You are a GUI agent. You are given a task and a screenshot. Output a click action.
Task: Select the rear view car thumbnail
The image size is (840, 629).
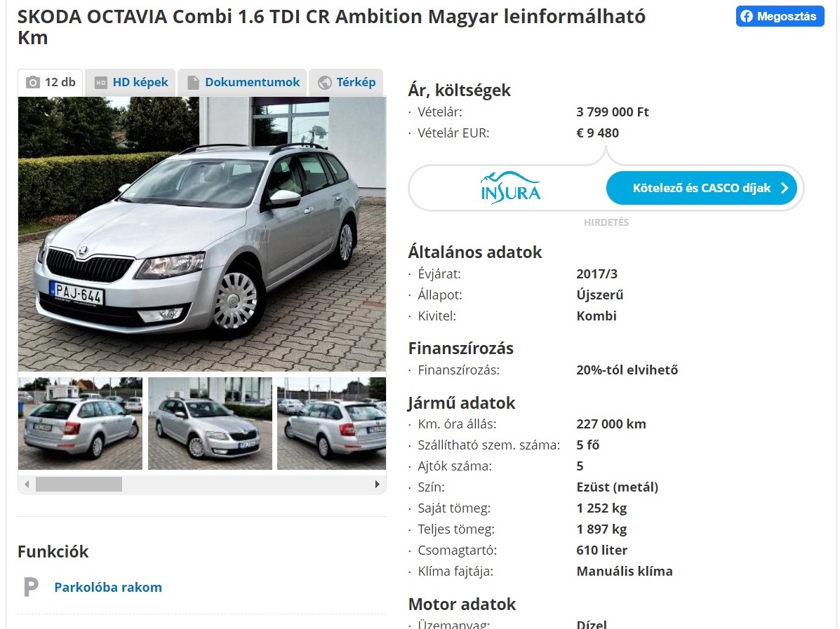[81, 424]
